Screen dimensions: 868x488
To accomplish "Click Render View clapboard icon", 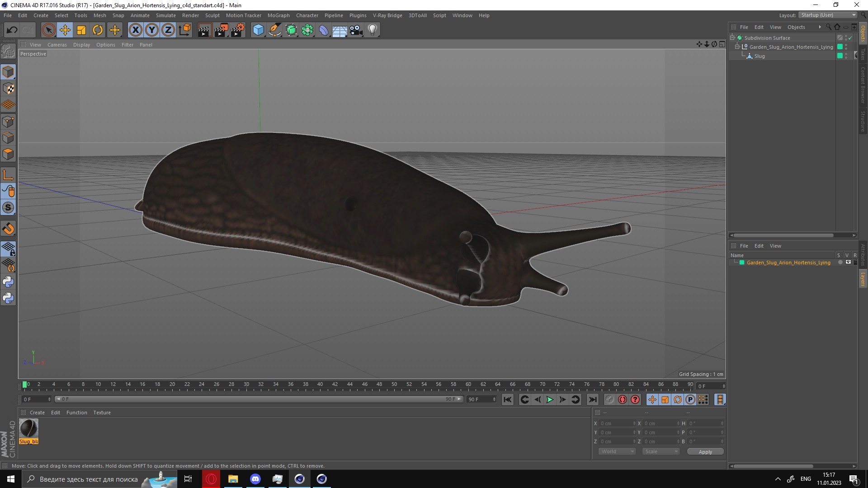I will coord(204,30).
